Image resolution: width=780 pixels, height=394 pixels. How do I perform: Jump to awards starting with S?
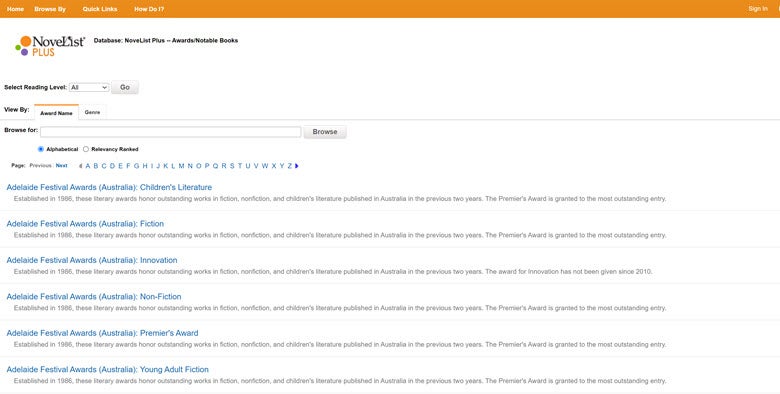(x=232, y=166)
